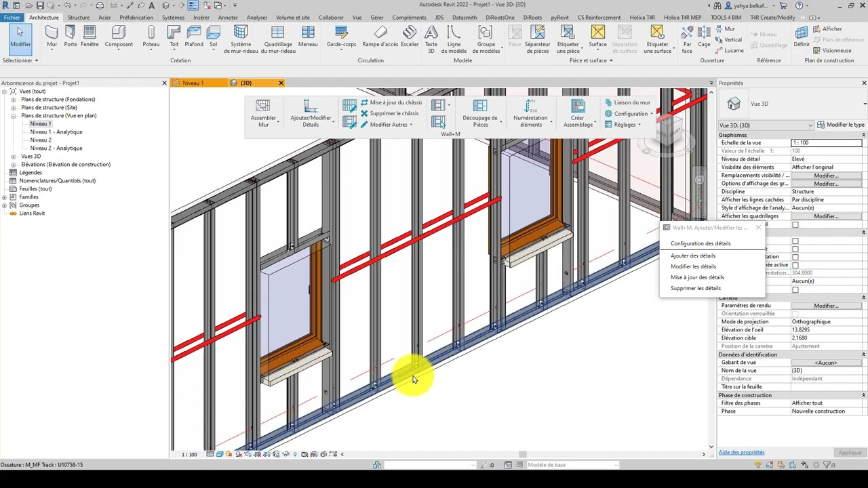Click Assembler Mur in Wall+M toolbar
This screenshot has width=868, height=488.
coord(263,113)
